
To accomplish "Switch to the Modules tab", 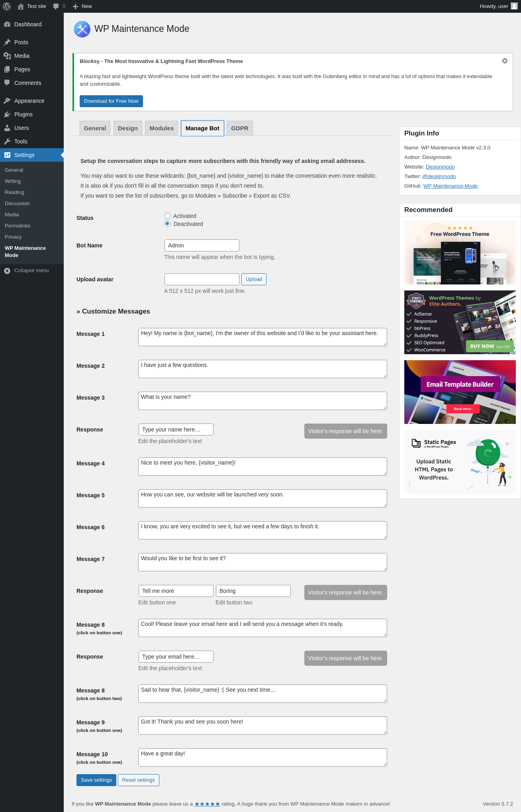I will 161,128.
